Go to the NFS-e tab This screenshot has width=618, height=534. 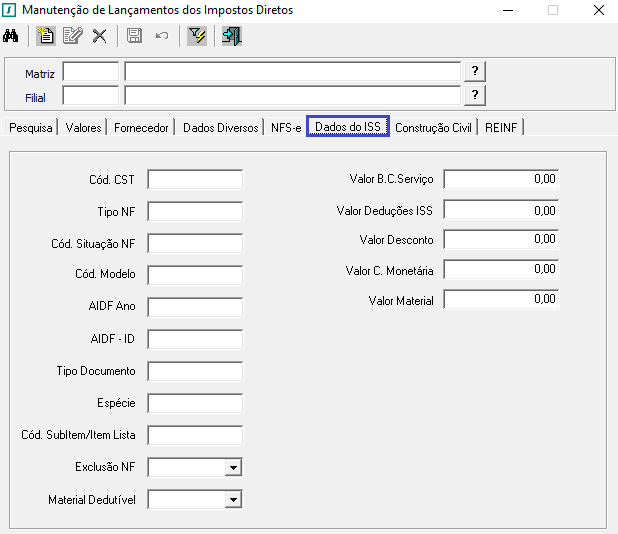(x=285, y=128)
